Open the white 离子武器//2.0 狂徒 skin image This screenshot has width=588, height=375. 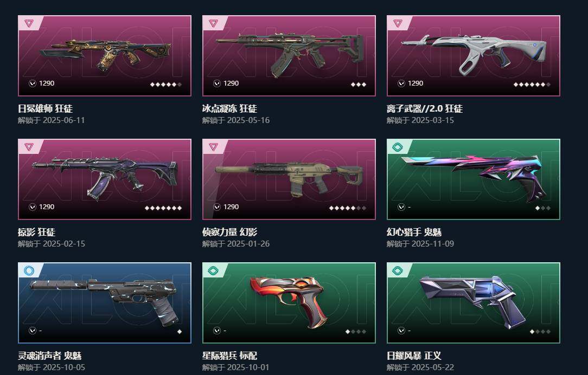(x=473, y=54)
